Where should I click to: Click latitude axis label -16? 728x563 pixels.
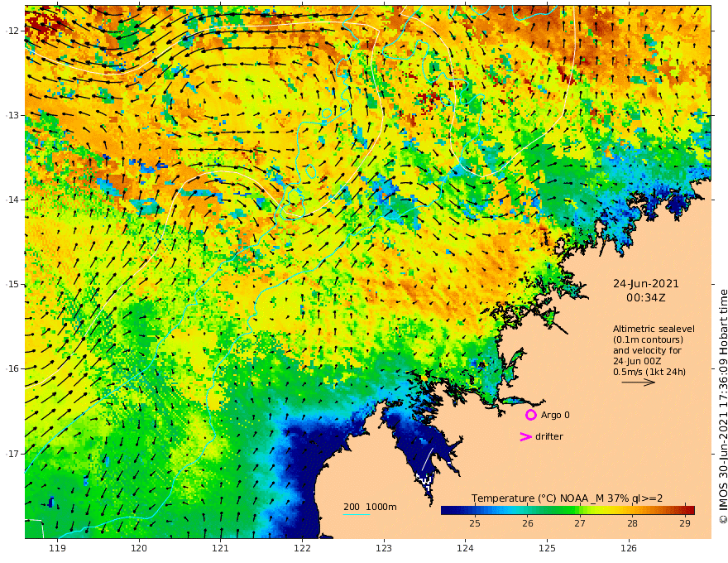point(12,368)
